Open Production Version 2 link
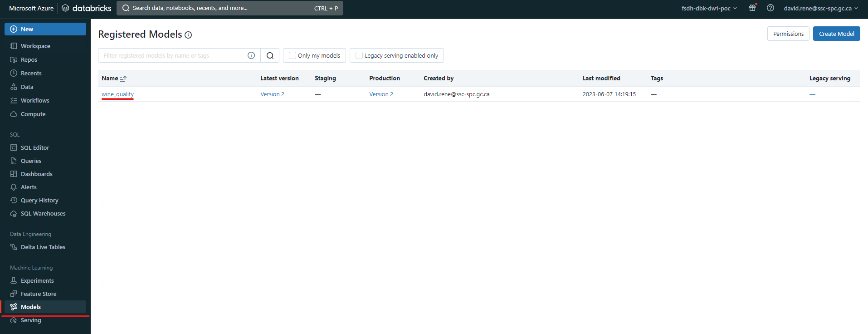This screenshot has width=868, height=334. click(x=381, y=94)
